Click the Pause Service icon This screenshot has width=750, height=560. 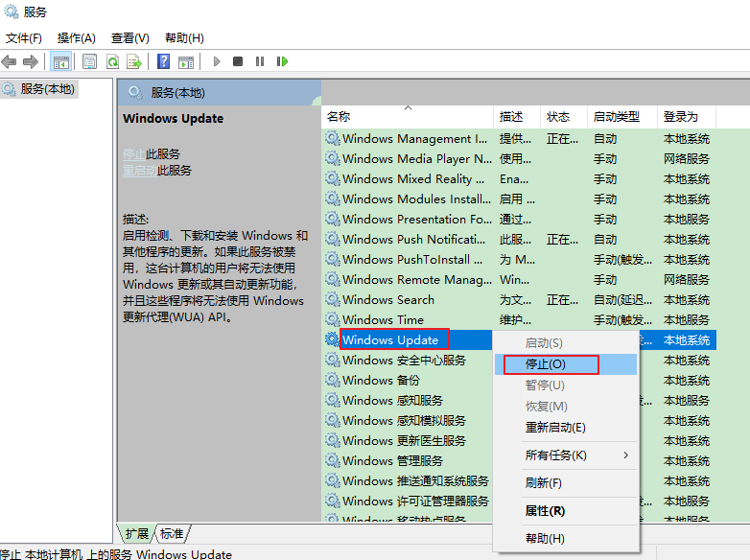pos(260,61)
